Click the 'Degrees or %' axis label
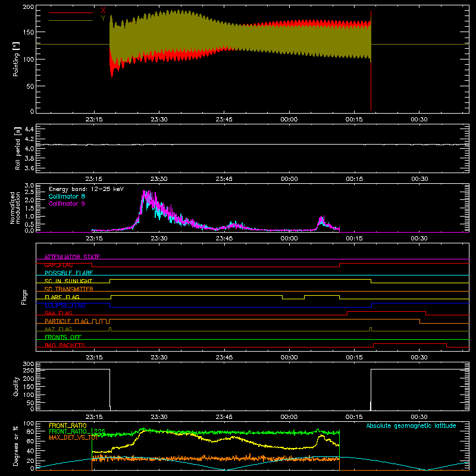 pyautogui.click(x=15, y=446)
